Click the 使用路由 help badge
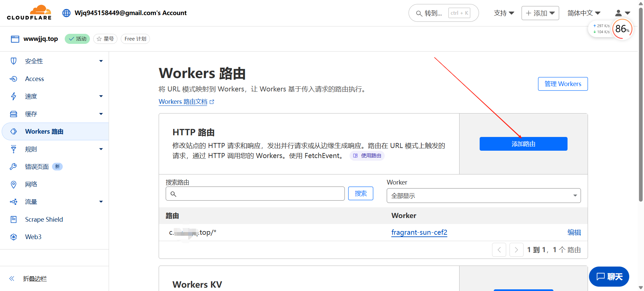Viewport: 644px width, 291px height. tap(367, 156)
